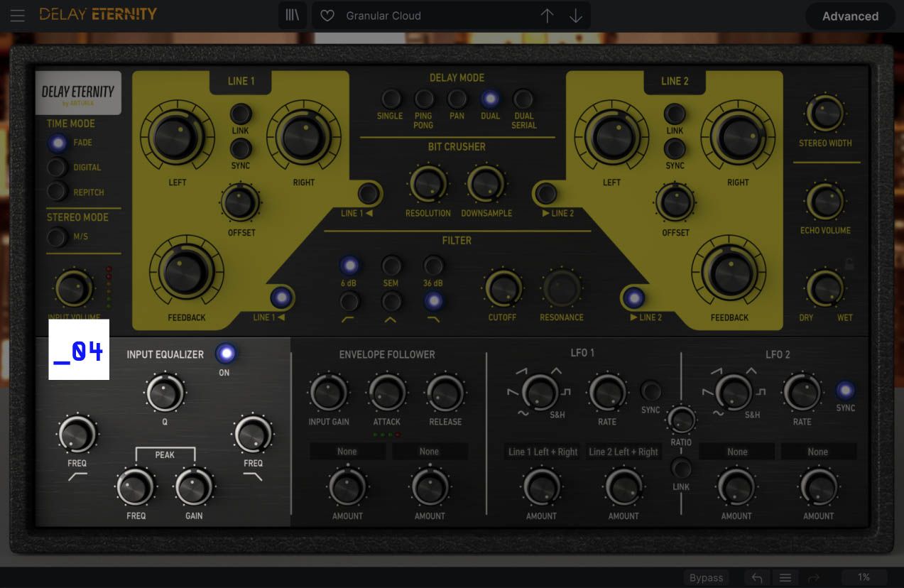904x588 pixels.
Task: Toggle bit crusher routing to LINE 2
Action: pyautogui.click(x=546, y=193)
